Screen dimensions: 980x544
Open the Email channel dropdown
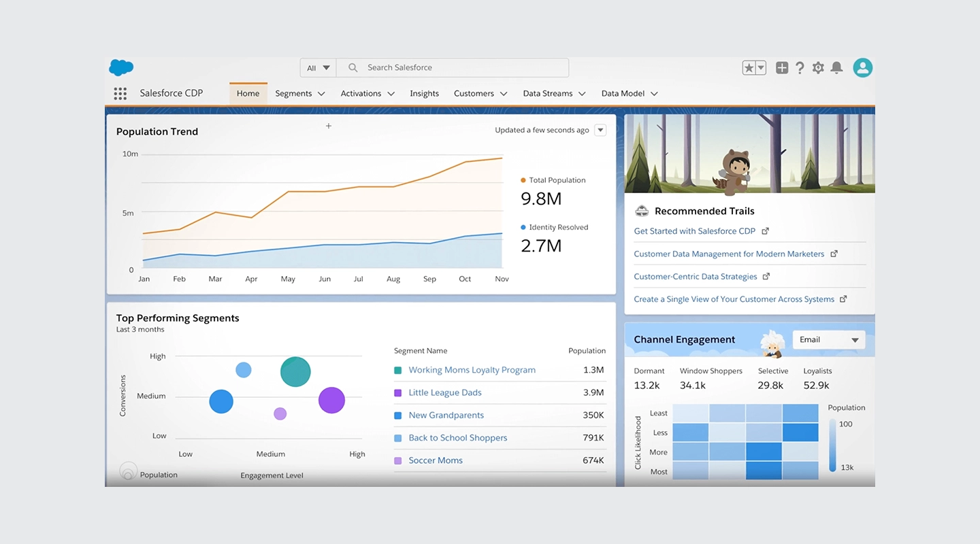(828, 340)
